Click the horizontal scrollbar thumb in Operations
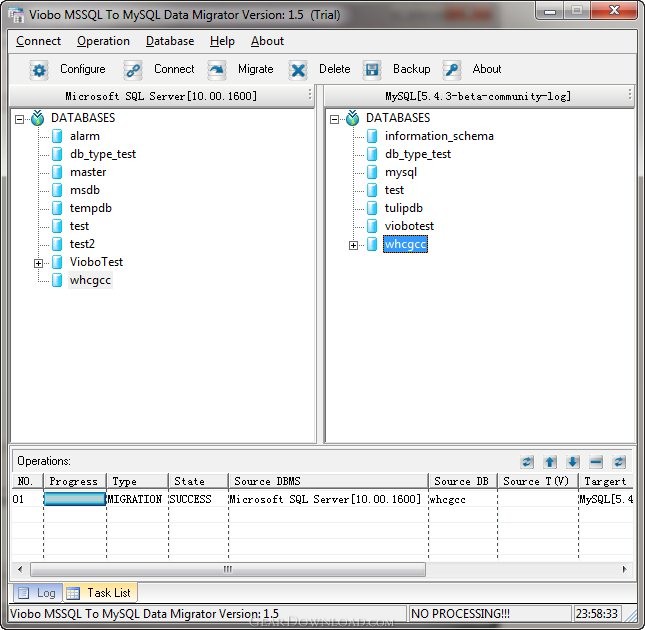645x630 pixels. [228, 570]
